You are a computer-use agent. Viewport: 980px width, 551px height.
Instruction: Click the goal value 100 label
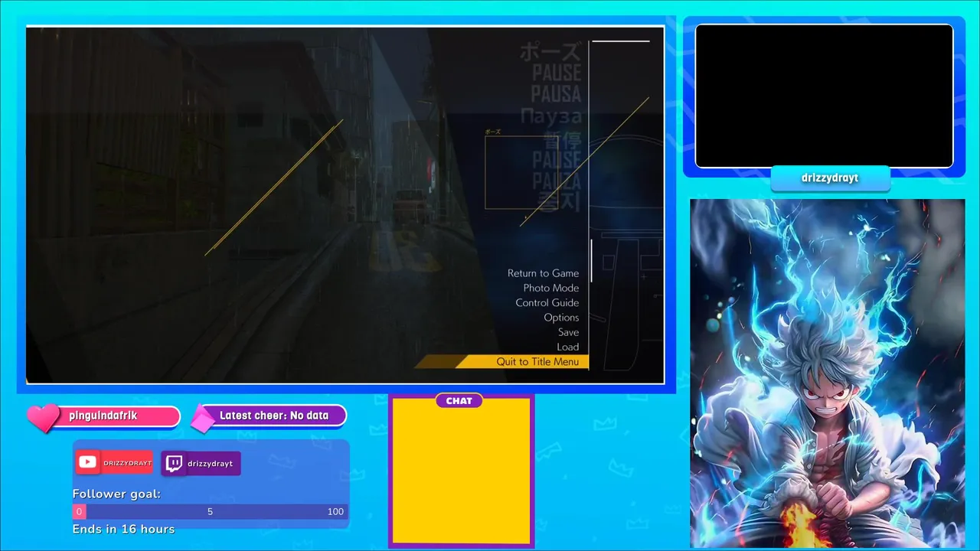pos(335,512)
